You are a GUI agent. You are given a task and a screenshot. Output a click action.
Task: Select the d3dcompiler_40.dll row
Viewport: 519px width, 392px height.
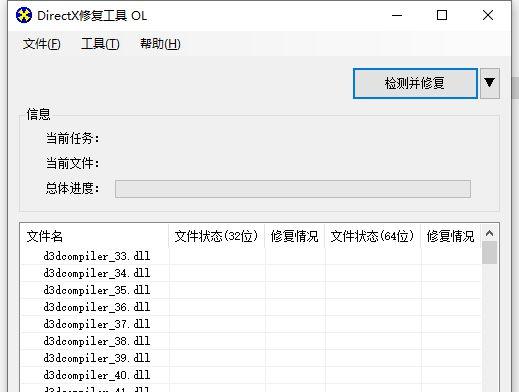click(x=251, y=375)
